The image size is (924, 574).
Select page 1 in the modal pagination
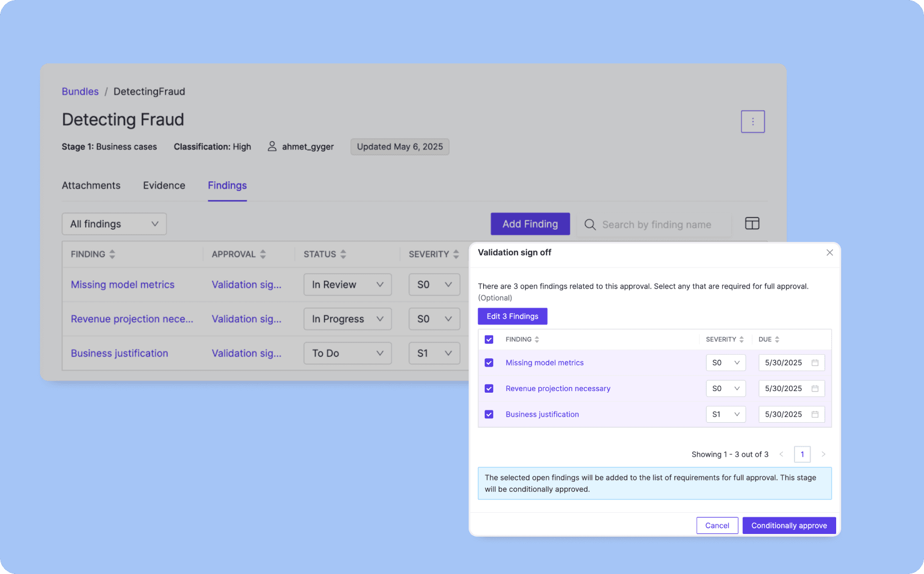(x=802, y=454)
